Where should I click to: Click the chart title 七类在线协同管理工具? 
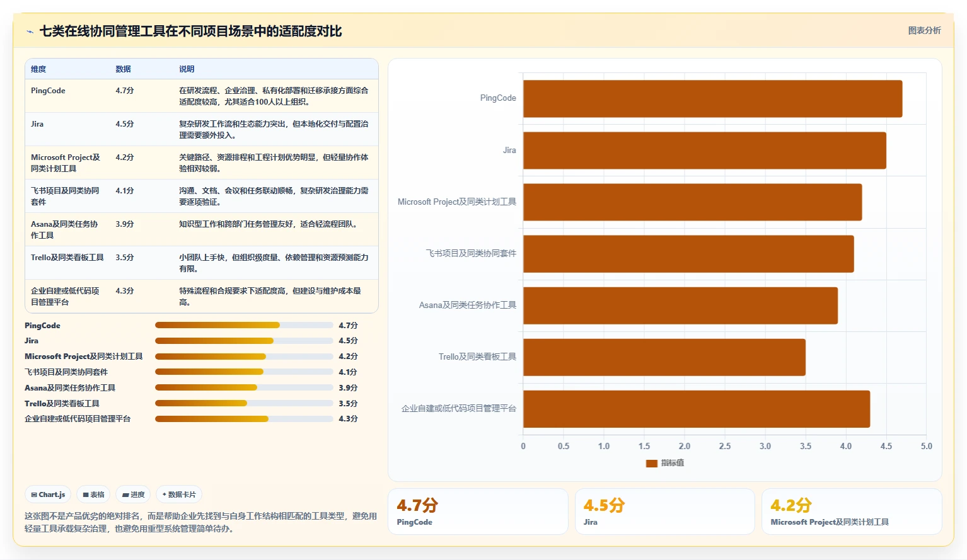190,31
